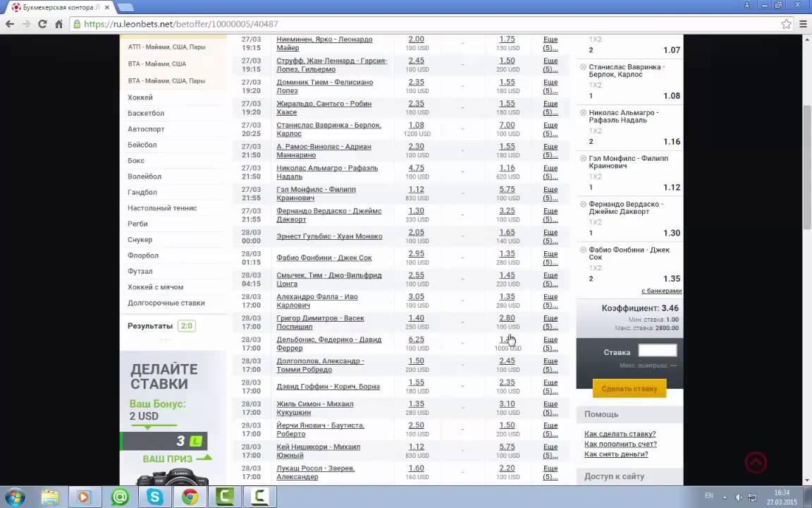This screenshot has width=812, height=508.
Task: Expand Еще (5) for Кей Нишикори match
Action: pos(550,450)
